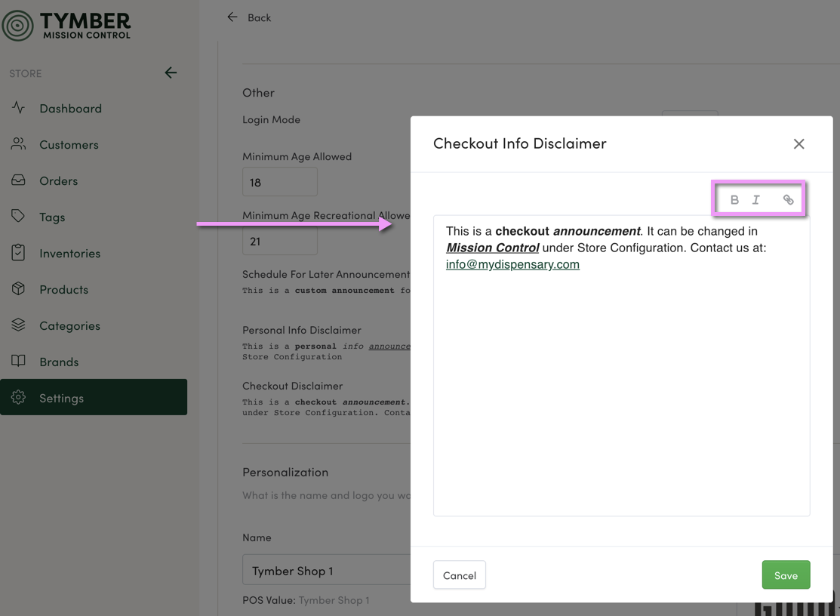Open Brands in the sidebar
The width and height of the screenshot is (840, 616).
59,362
